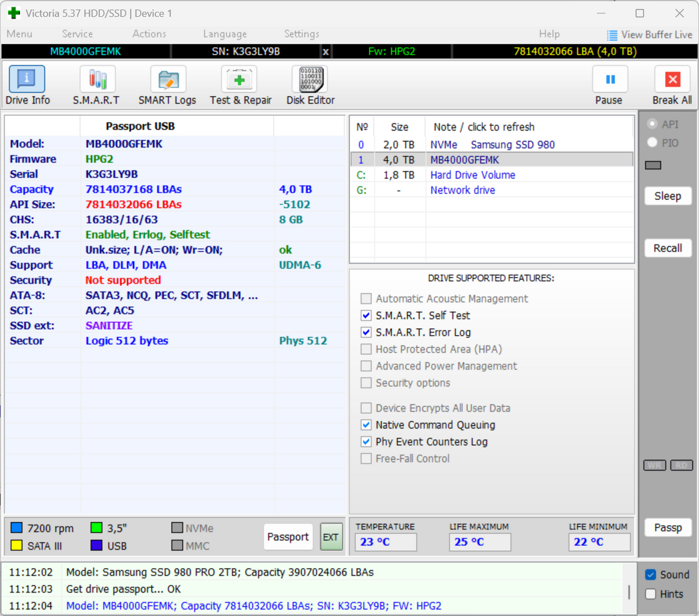Select Samsung SSD 980 drive row
The height and width of the screenshot is (616, 699).
click(x=492, y=145)
